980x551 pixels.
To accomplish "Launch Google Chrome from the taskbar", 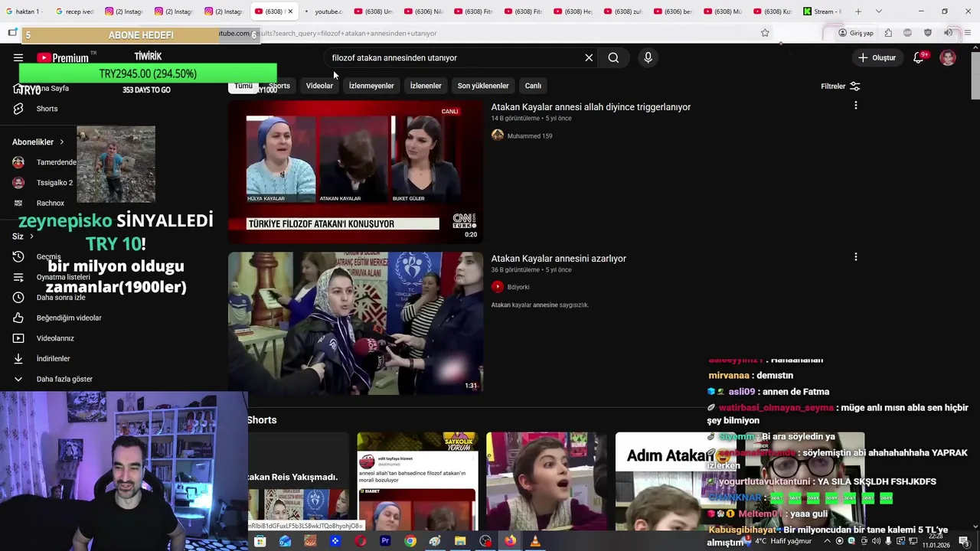I will pos(410,541).
